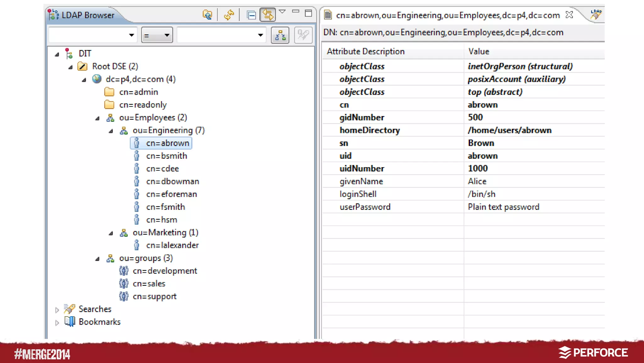Collapse the ou=Engineering node
This screenshot has height=363, width=644.
pyautogui.click(x=111, y=131)
